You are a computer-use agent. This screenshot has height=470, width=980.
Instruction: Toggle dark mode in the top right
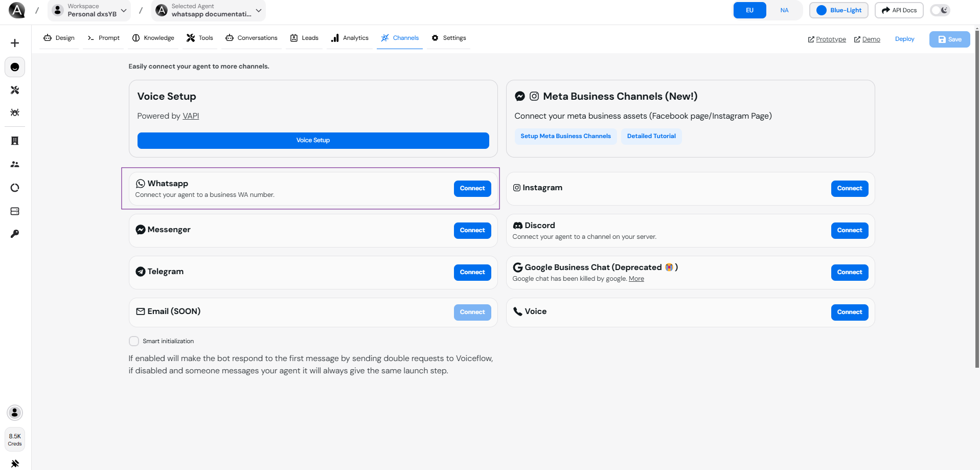[940, 10]
